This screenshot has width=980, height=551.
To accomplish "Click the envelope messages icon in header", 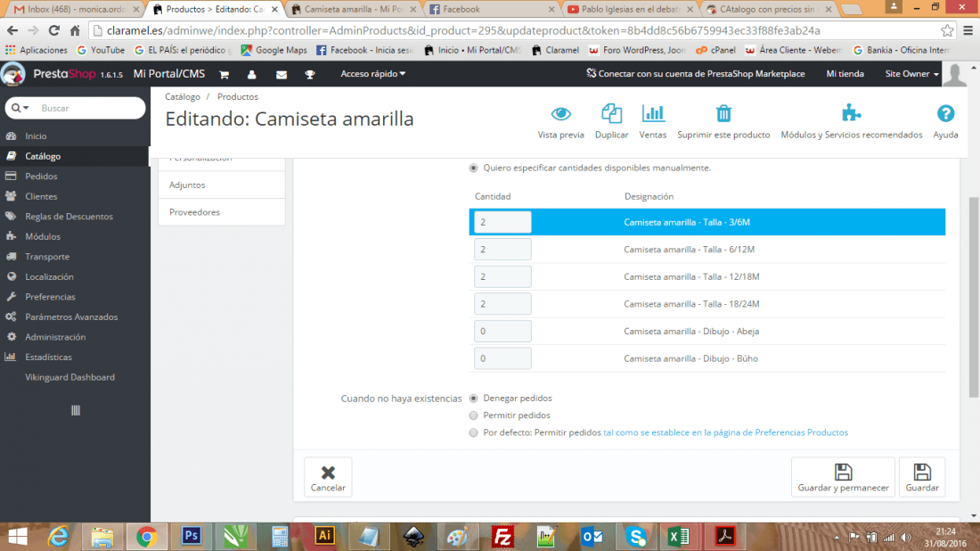I will (282, 74).
